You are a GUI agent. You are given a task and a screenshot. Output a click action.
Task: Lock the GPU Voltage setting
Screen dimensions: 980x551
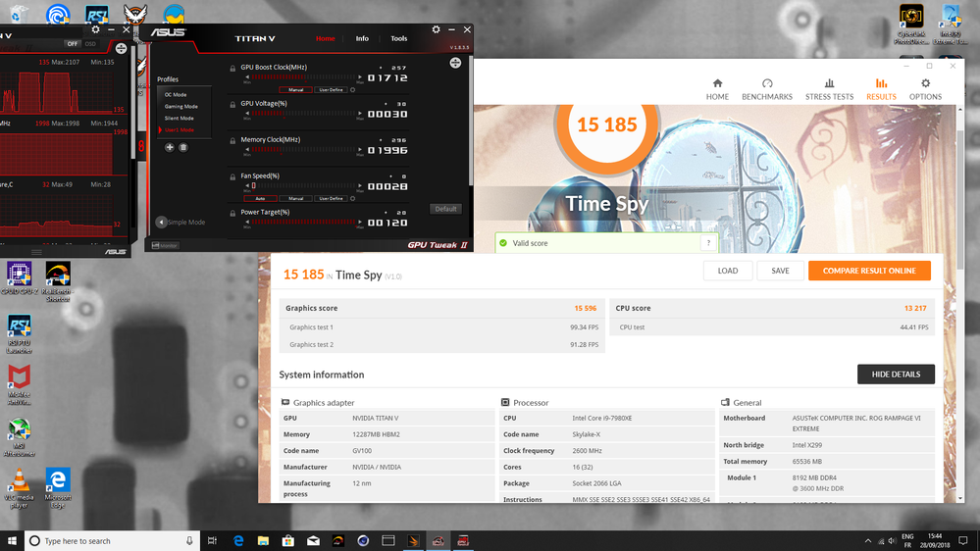tap(232, 104)
